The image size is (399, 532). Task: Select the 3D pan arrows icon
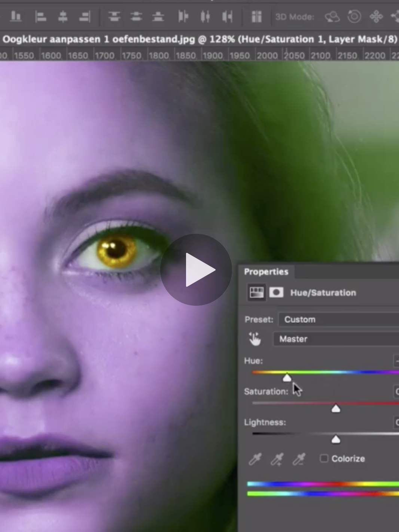(x=376, y=16)
